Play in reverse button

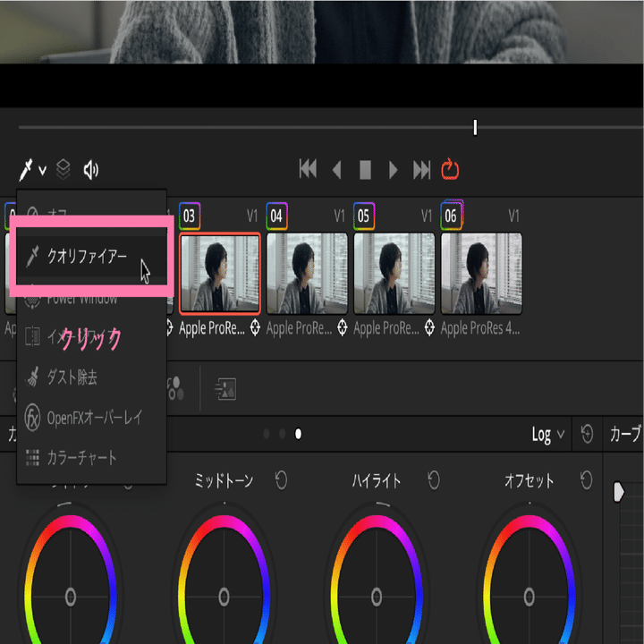337,170
